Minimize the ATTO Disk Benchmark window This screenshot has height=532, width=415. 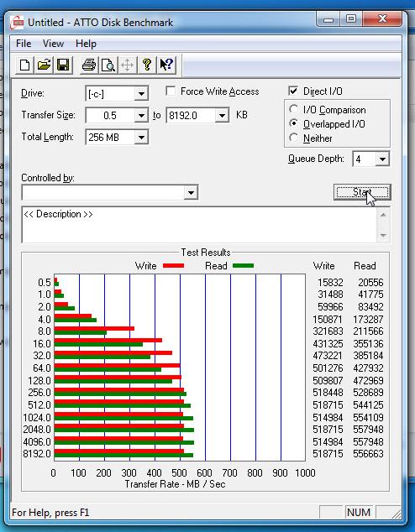pyautogui.click(x=328, y=19)
